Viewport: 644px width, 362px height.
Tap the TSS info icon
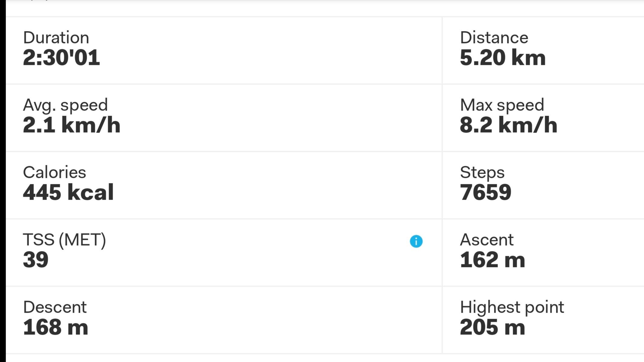416,241
